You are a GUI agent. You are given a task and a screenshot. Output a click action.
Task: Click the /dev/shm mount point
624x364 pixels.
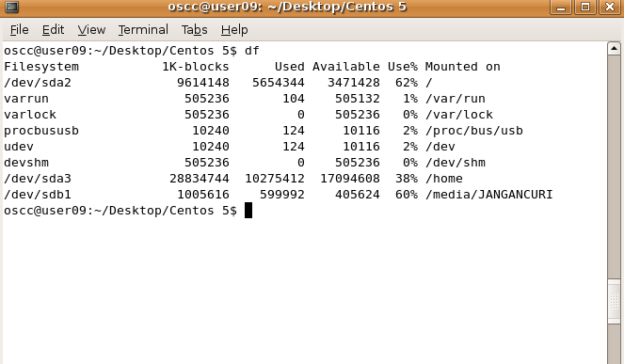click(456, 163)
